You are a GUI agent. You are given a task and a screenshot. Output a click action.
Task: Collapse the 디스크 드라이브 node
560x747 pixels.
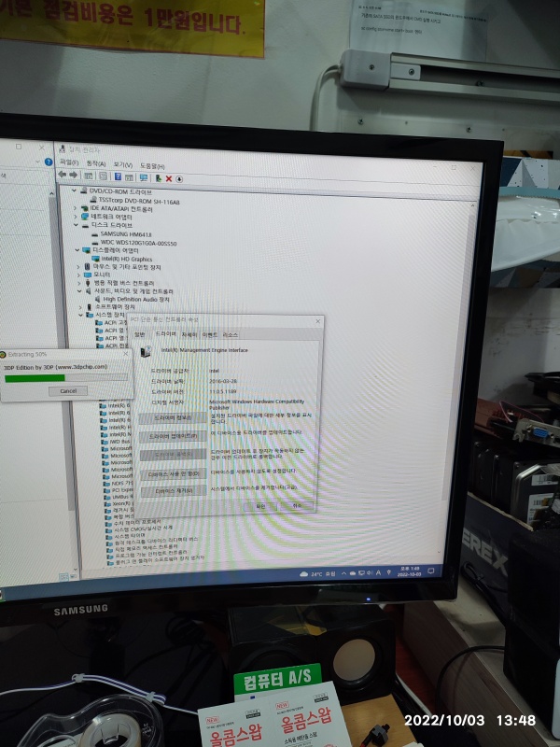(x=76, y=224)
